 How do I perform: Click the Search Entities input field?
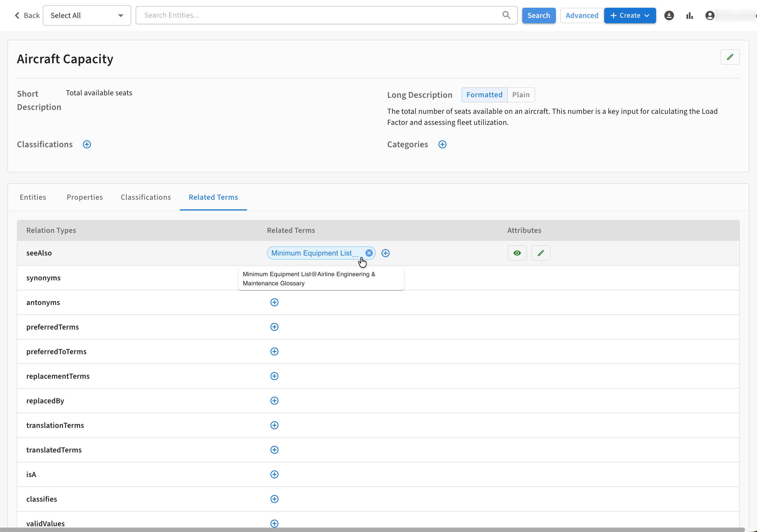click(326, 15)
